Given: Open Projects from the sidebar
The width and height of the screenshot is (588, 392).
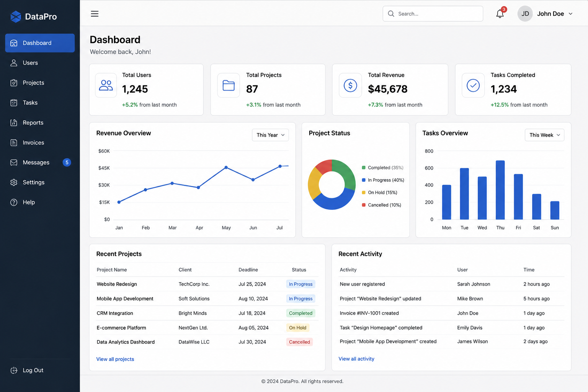Looking at the screenshot, I should tap(40, 83).
